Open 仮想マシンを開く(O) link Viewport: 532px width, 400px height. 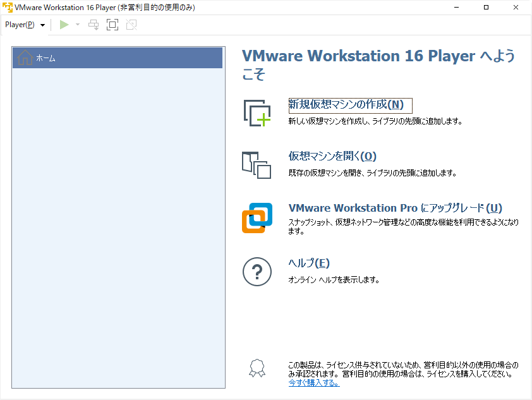point(331,157)
